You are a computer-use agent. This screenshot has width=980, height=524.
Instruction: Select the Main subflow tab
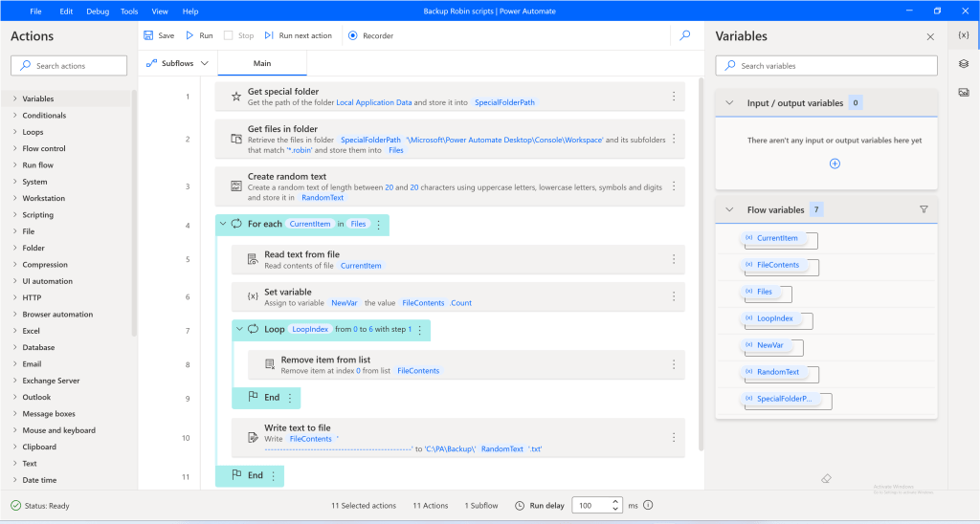pos(261,63)
